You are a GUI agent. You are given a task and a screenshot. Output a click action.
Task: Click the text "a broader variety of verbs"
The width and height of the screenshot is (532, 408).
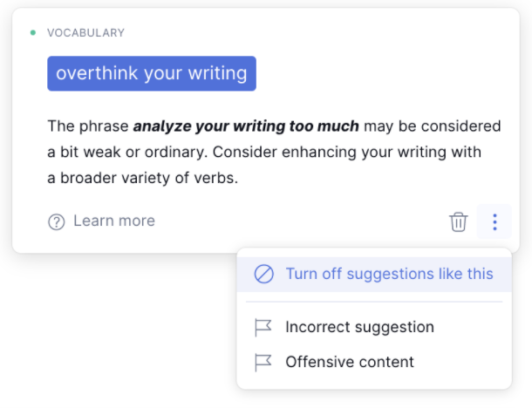142,179
